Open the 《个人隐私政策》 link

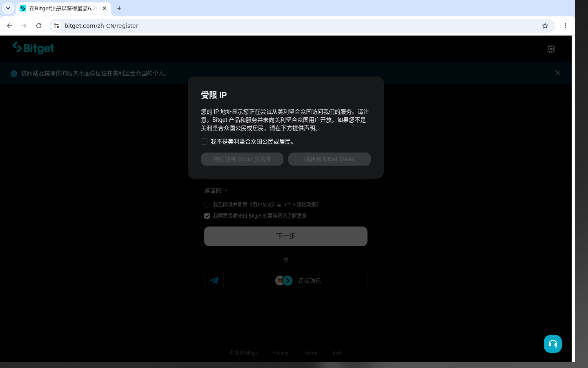pos(301,204)
